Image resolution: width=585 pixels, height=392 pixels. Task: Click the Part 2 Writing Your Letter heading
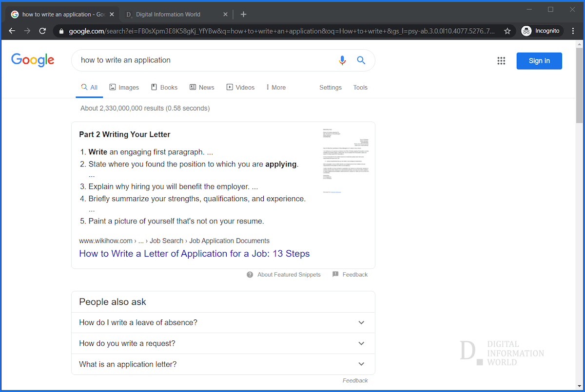pyautogui.click(x=125, y=134)
